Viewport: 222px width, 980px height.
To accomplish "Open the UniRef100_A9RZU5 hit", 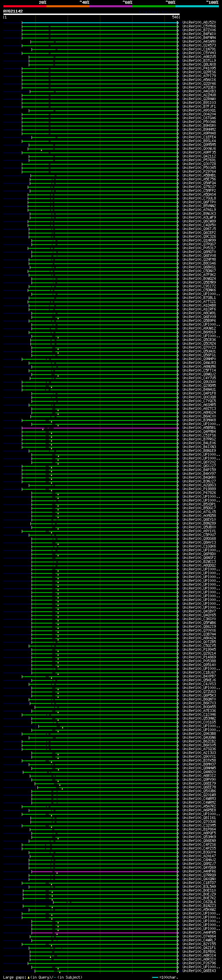I will tap(199, 57).
